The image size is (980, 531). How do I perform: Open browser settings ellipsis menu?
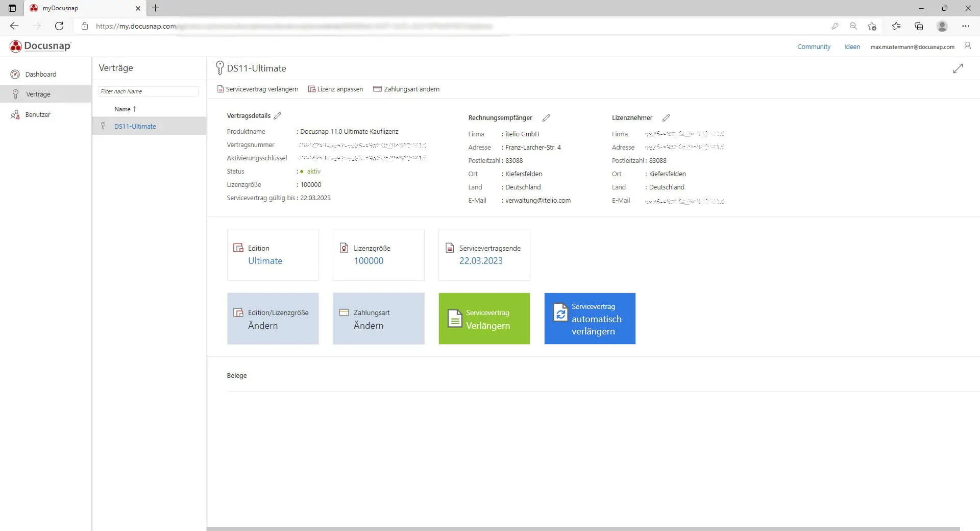[966, 26]
